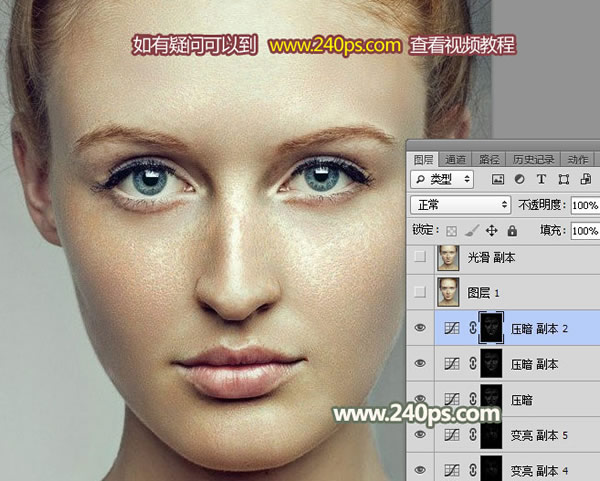Filter layers by pixel image icon
The image size is (600, 481).
497,179
